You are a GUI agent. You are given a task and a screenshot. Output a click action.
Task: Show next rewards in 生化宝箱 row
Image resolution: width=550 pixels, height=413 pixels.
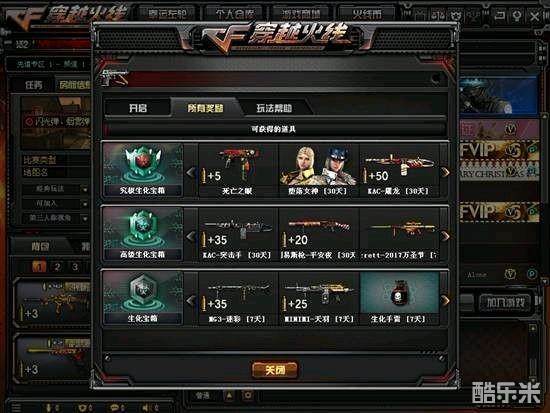pyautogui.click(x=445, y=300)
